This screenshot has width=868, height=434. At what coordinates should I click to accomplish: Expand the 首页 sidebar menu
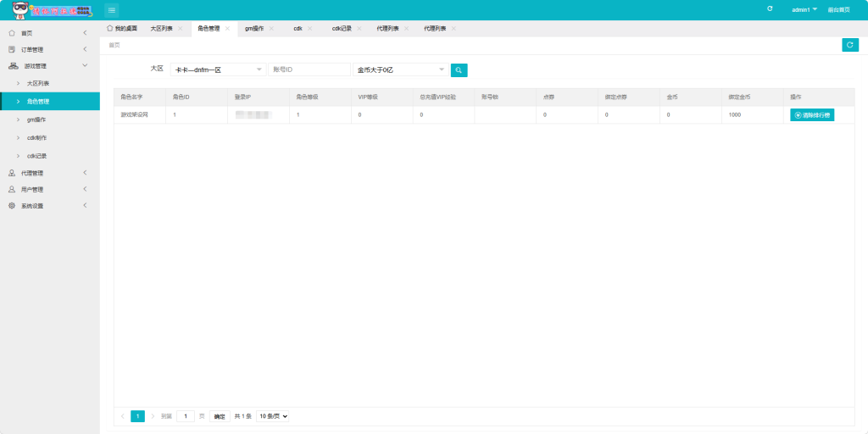point(85,33)
